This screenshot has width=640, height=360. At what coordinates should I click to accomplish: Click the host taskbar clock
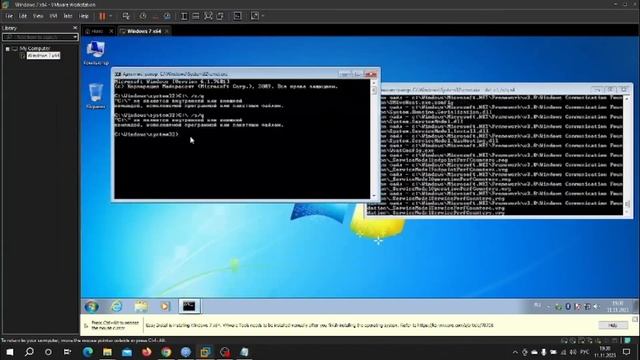pyautogui.click(x=605, y=352)
